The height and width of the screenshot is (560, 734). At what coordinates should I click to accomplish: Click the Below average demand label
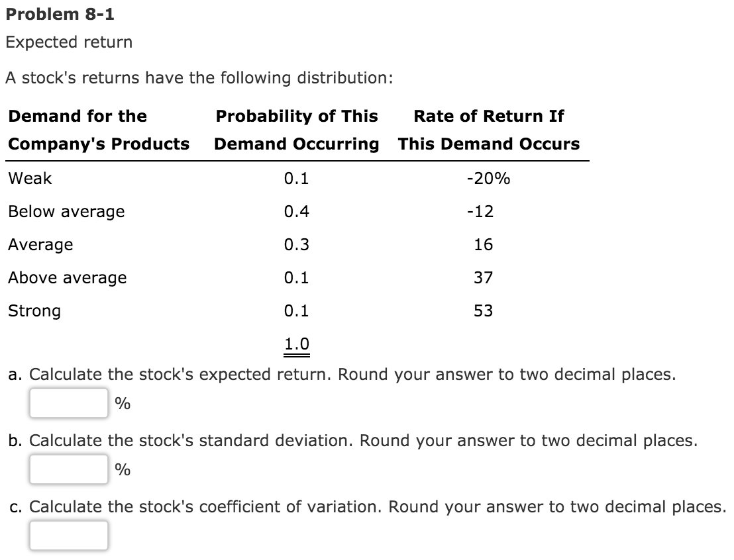[65, 211]
